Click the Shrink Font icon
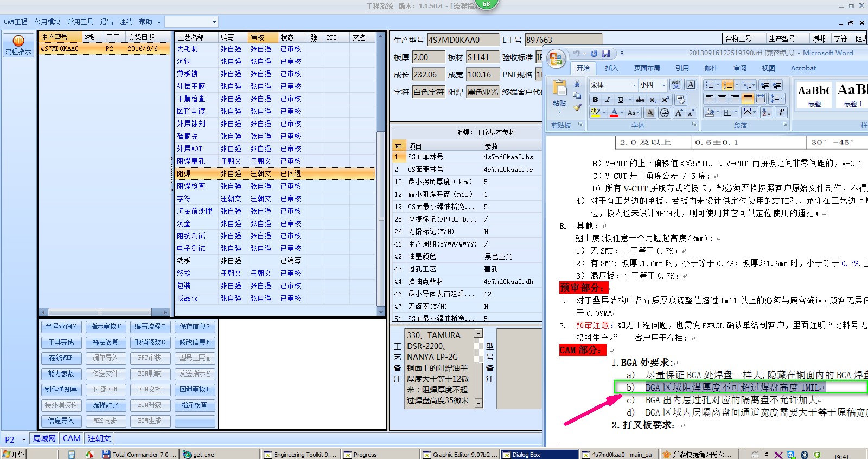The height and width of the screenshot is (459, 868). point(690,113)
